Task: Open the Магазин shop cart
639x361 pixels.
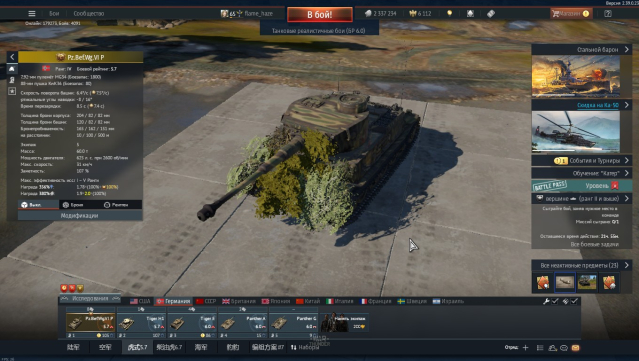Action: click(x=570, y=13)
